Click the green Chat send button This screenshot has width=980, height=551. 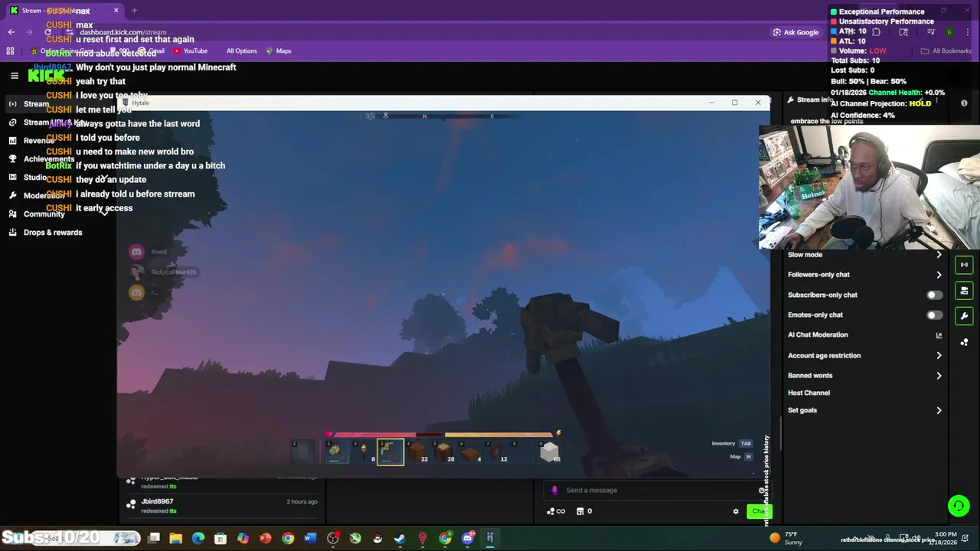coord(758,511)
